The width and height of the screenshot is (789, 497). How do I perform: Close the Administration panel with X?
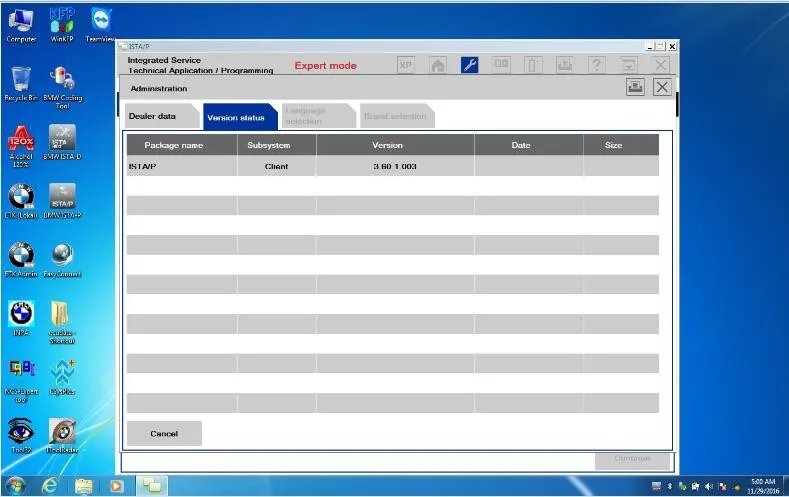pyautogui.click(x=662, y=87)
